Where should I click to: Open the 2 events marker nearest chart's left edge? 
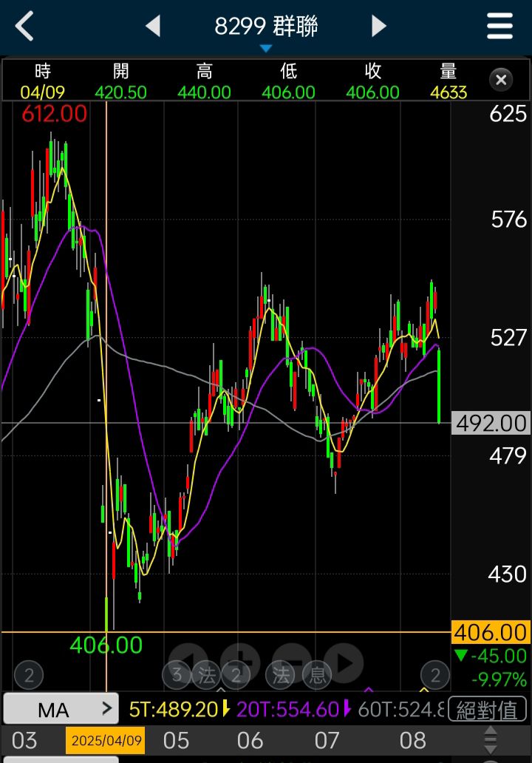click(x=29, y=676)
